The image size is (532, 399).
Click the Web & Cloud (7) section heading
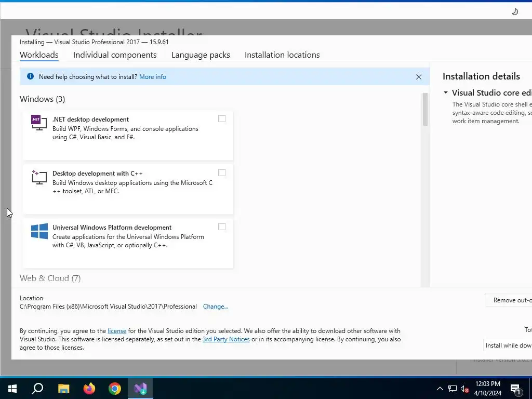[50, 278]
